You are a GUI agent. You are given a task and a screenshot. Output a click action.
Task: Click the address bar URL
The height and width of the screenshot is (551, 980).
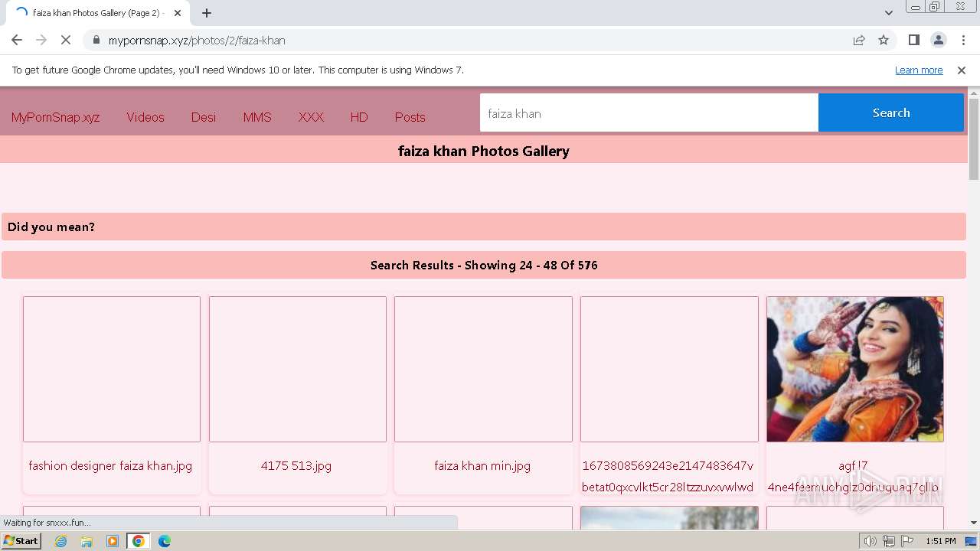tap(197, 40)
